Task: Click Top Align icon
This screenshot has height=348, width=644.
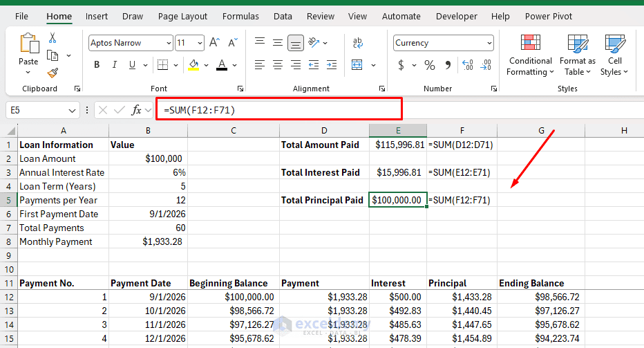Action: tap(260, 42)
